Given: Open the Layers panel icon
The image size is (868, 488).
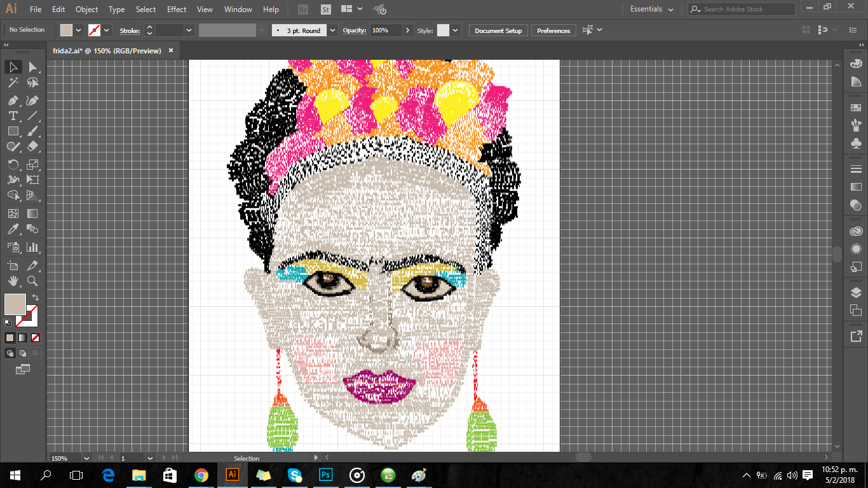Looking at the screenshot, I should [x=856, y=292].
